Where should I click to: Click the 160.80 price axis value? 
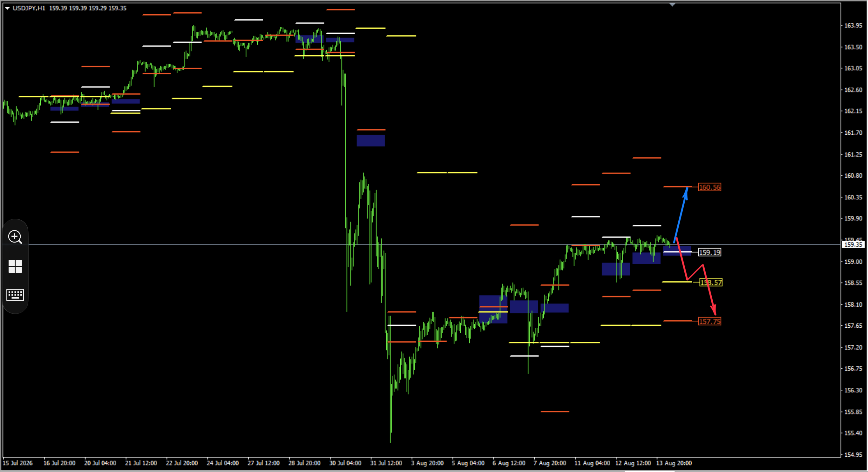coord(853,176)
